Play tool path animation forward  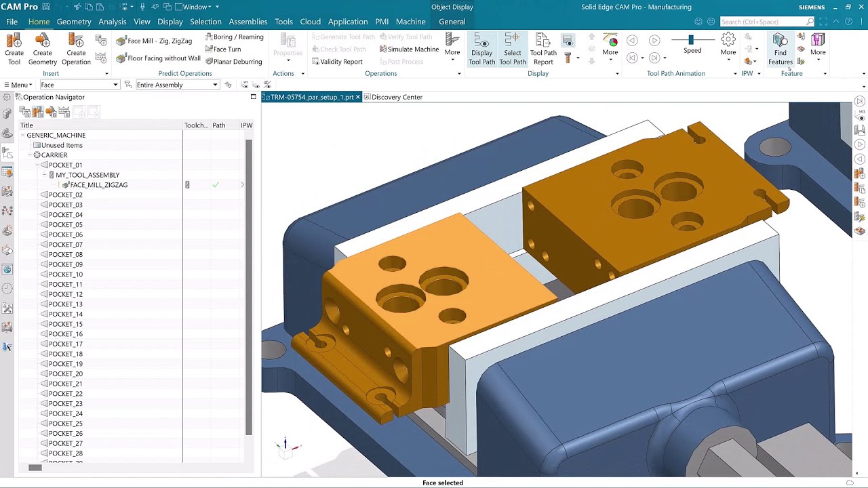pyautogui.click(x=654, y=41)
